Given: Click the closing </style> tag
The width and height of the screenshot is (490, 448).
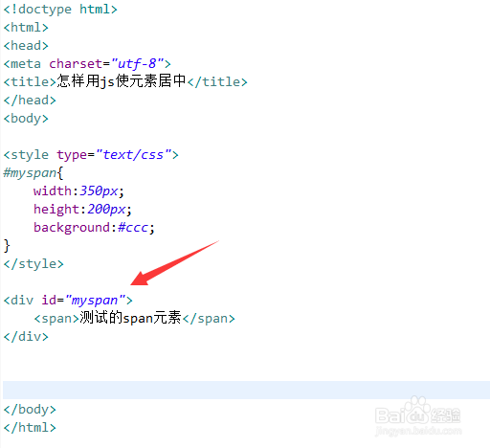Looking at the screenshot, I should tap(33, 264).
